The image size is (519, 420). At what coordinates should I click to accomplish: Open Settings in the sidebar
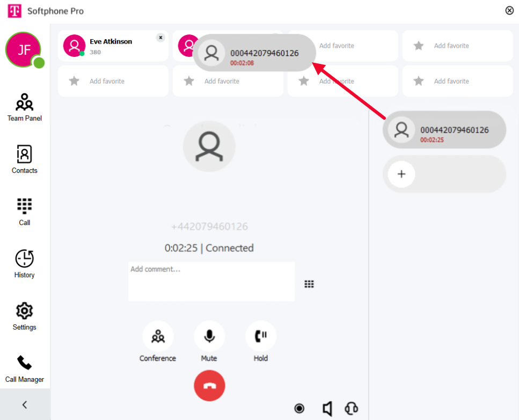(x=25, y=316)
